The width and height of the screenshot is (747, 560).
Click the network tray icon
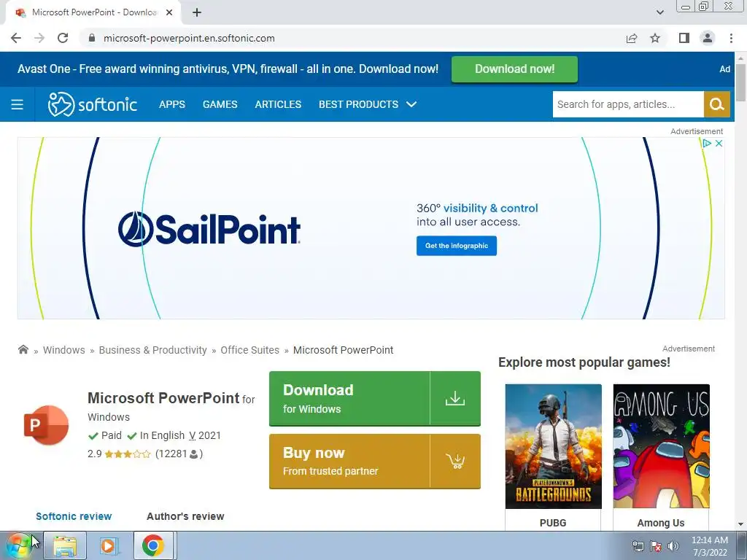(x=638, y=546)
